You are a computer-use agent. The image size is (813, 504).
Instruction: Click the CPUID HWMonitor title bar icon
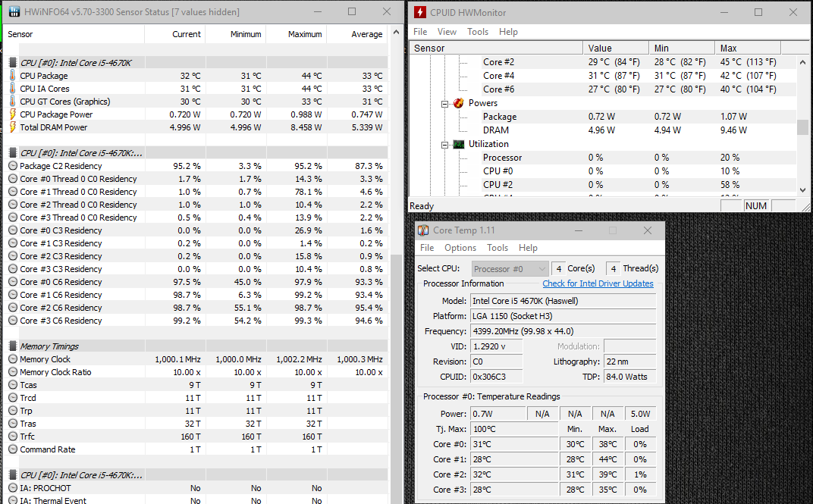(420, 12)
